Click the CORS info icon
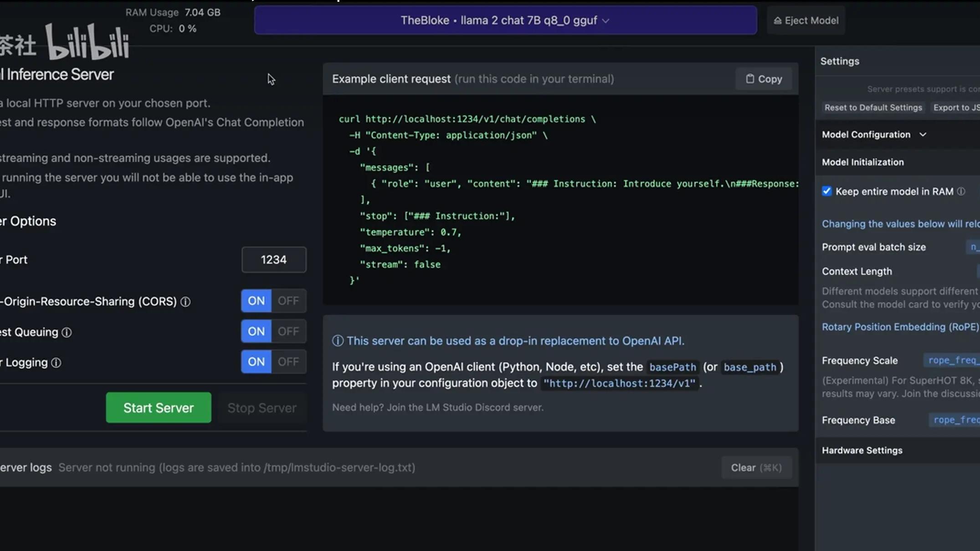Screen dimensions: 980x551 pyautogui.click(x=185, y=302)
